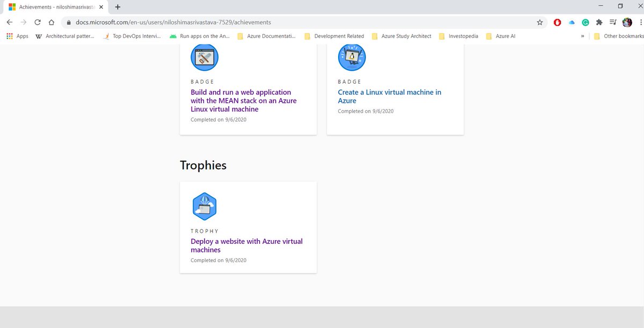Open the Architectural patterns bookmark
Image resolution: width=644 pixels, height=328 pixels.
pyautogui.click(x=64, y=36)
